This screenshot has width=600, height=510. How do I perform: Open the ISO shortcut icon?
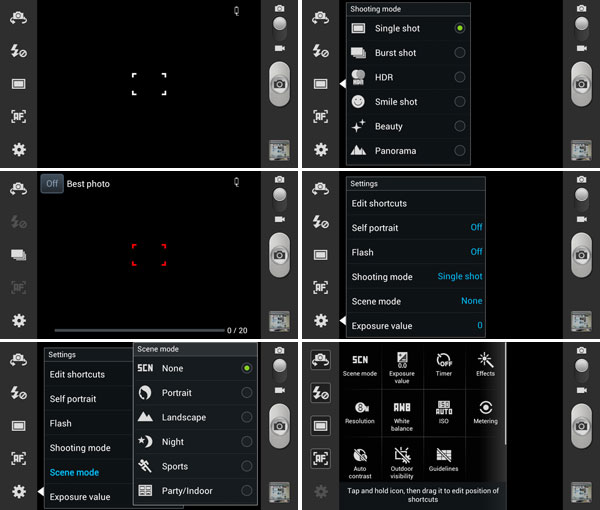pos(444,413)
